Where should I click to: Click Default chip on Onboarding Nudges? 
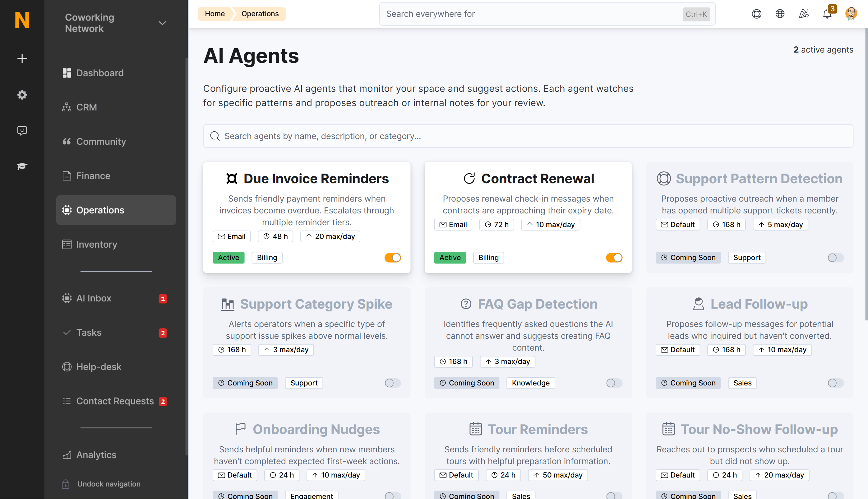[x=235, y=475]
